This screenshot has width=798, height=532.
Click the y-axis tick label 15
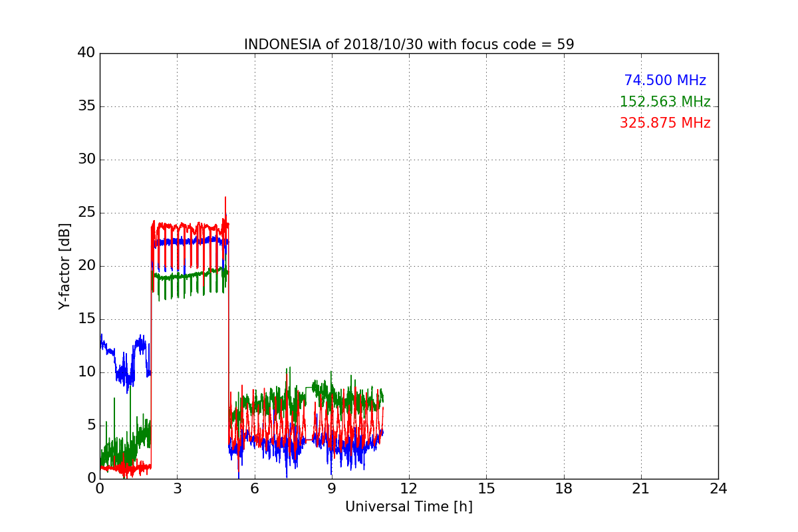tap(86, 319)
